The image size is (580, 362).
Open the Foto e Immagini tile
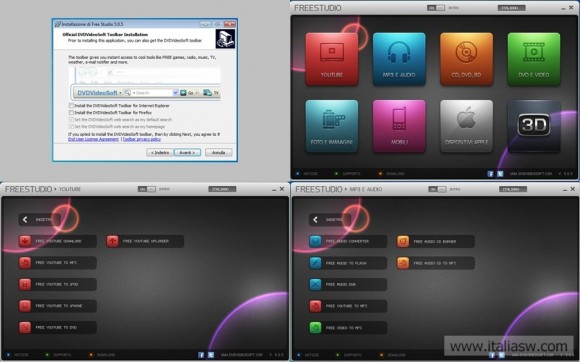click(x=332, y=126)
